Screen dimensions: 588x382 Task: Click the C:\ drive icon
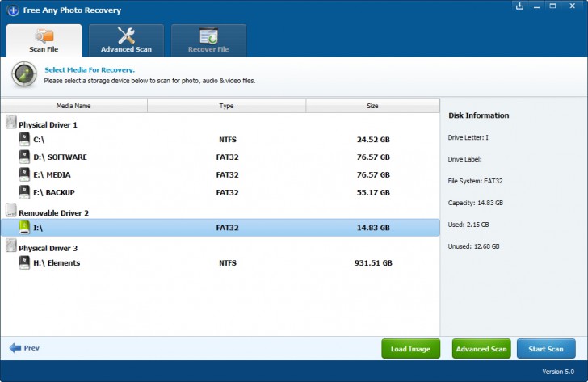[x=24, y=139]
